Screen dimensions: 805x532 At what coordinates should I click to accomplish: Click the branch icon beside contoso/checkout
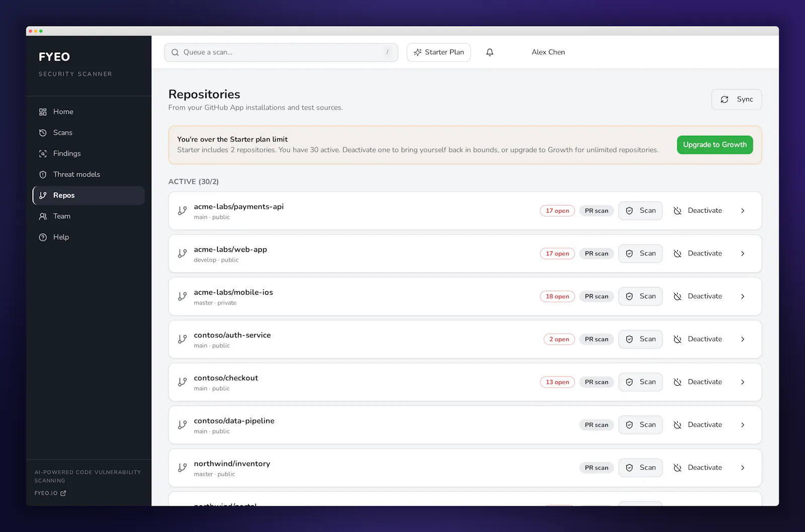tap(183, 382)
